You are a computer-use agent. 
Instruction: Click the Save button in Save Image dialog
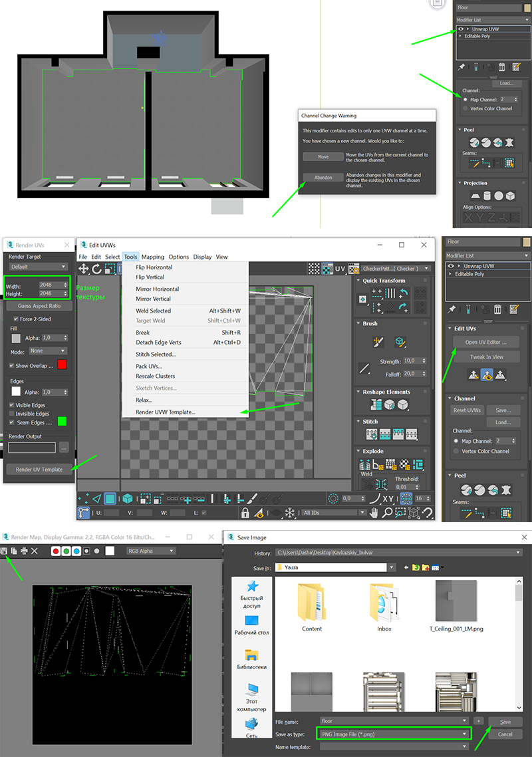pos(505,722)
